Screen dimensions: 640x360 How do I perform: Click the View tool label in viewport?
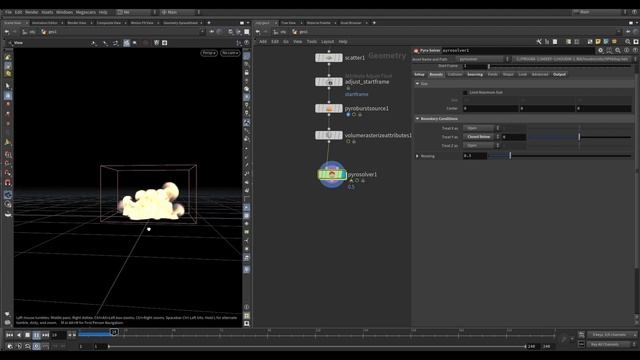coord(18,42)
